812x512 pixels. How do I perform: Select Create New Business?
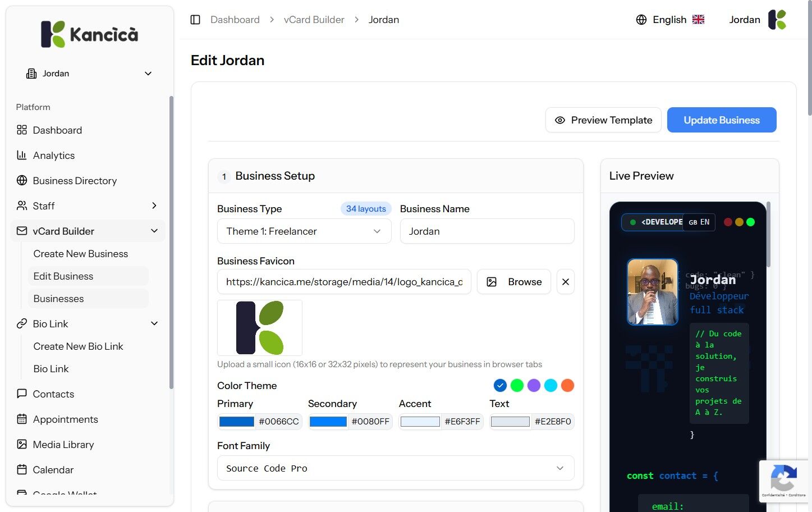point(81,254)
